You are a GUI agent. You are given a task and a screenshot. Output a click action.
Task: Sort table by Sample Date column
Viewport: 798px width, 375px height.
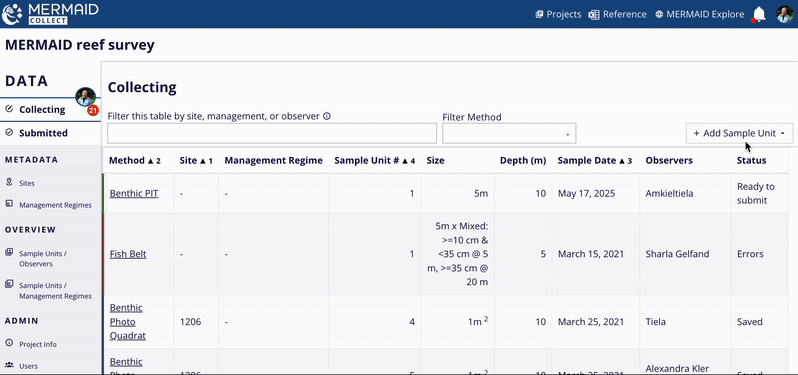tap(595, 160)
